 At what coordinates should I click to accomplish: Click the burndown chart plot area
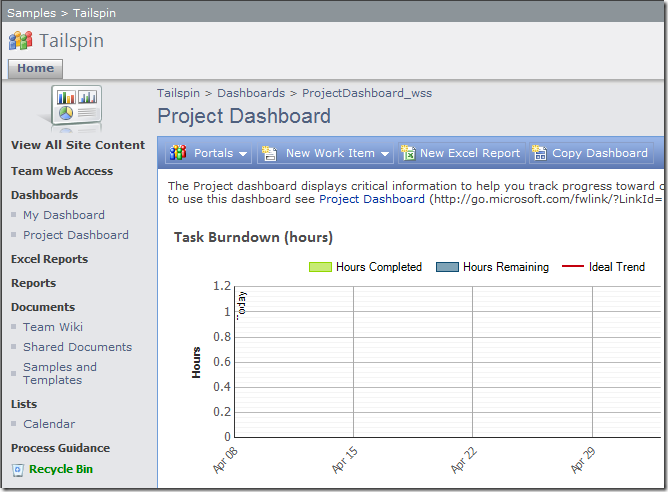tap(447, 362)
